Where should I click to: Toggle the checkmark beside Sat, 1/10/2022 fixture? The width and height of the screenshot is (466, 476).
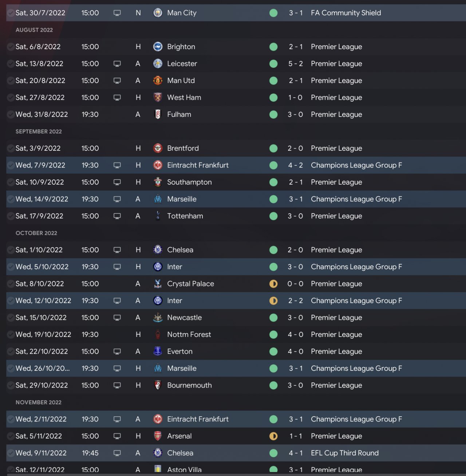coord(11,250)
